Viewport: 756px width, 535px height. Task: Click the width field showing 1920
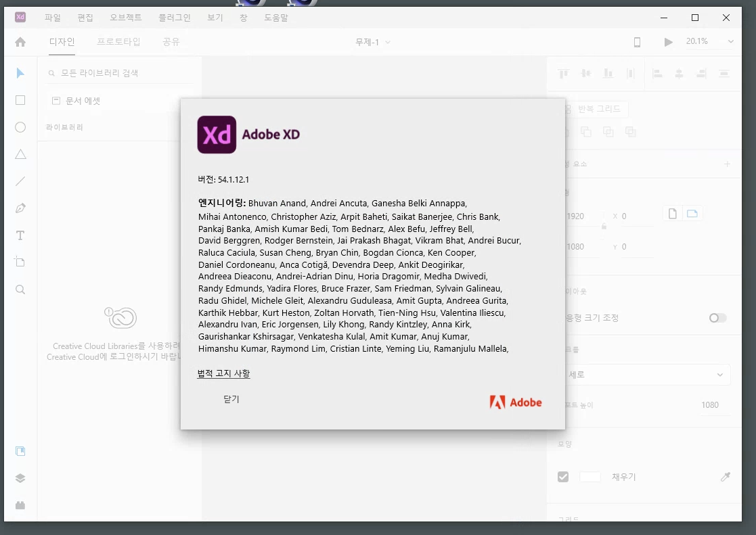[584, 216]
